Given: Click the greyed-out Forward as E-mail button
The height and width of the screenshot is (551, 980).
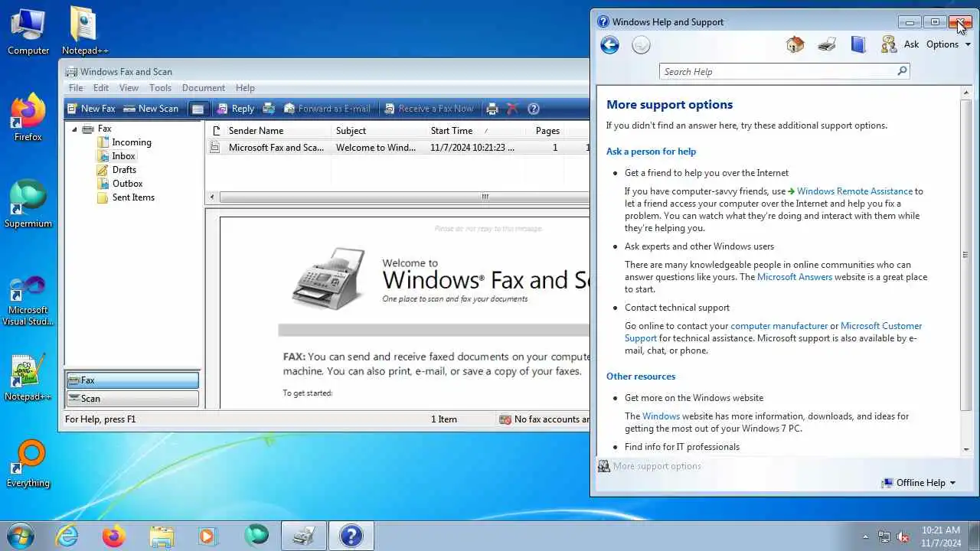Looking at the screenshot, I should pos(327,109).
